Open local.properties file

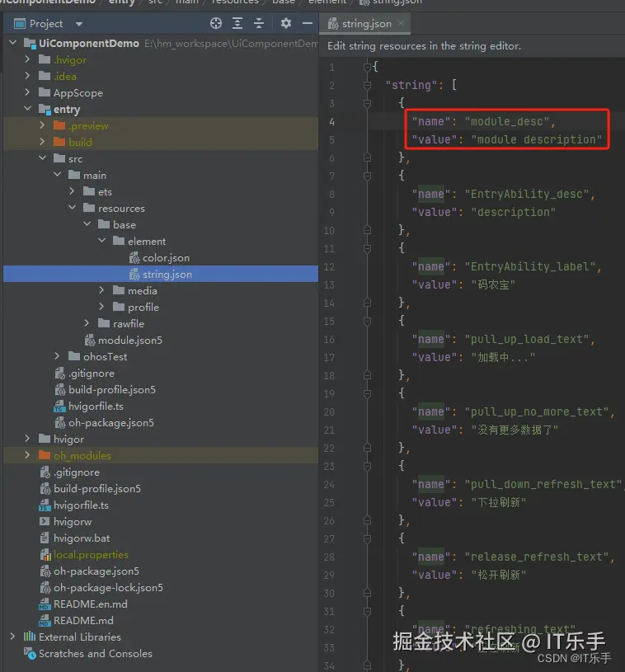91,555
